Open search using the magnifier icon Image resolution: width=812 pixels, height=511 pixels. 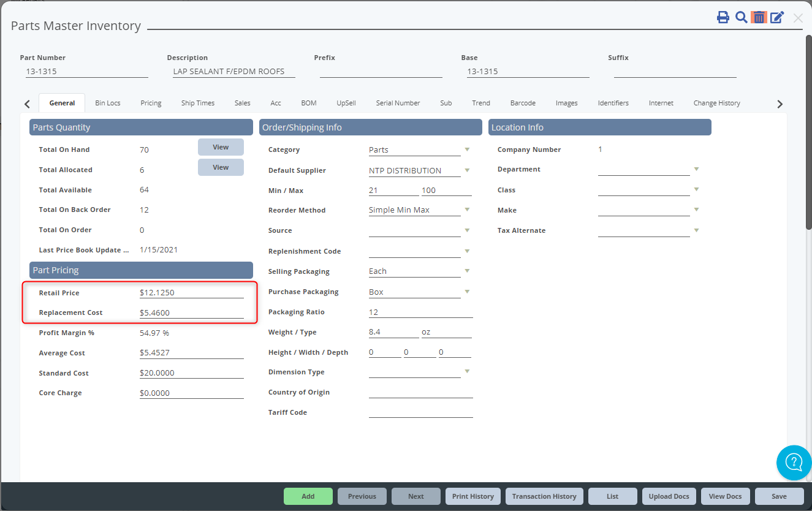click(742, 17)
